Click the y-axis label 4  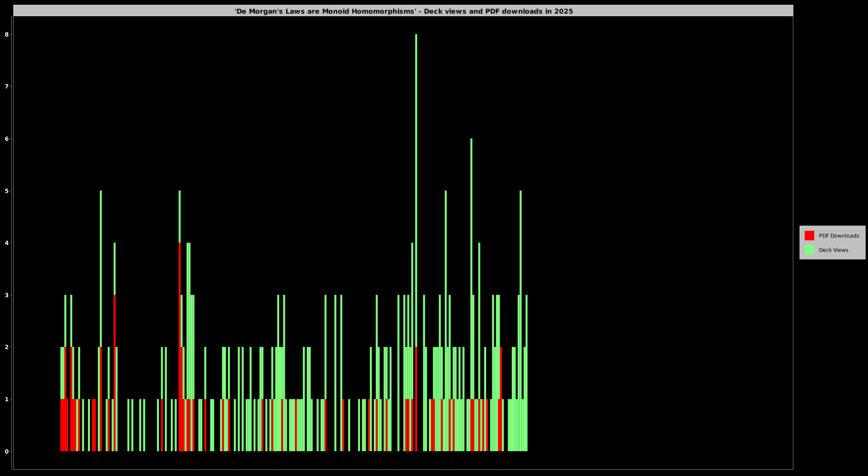(7, 243)
